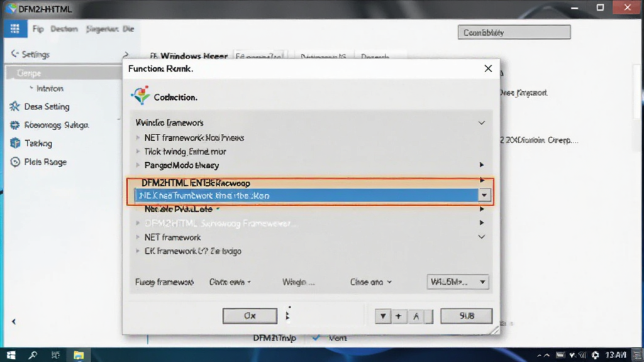
Task: Collapse chevron at right of NET framework row
Action: [x=481, y=237]
